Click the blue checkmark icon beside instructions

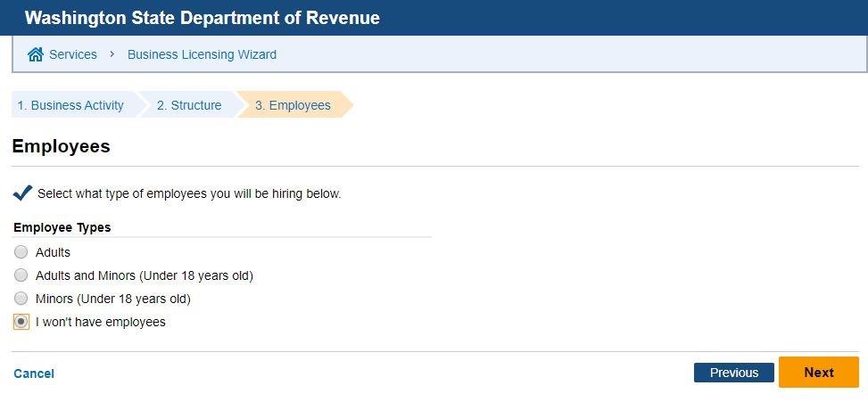(22, 193)
